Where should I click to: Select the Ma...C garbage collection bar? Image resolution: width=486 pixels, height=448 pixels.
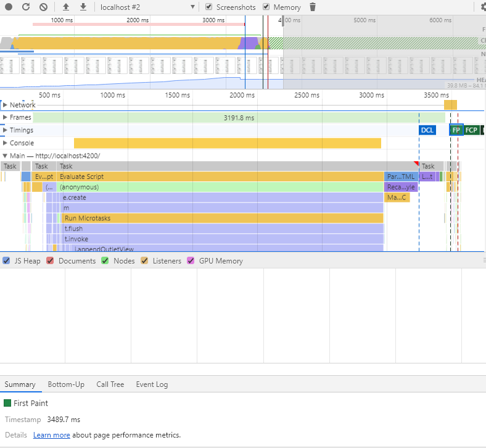click(x=397, y=197)
